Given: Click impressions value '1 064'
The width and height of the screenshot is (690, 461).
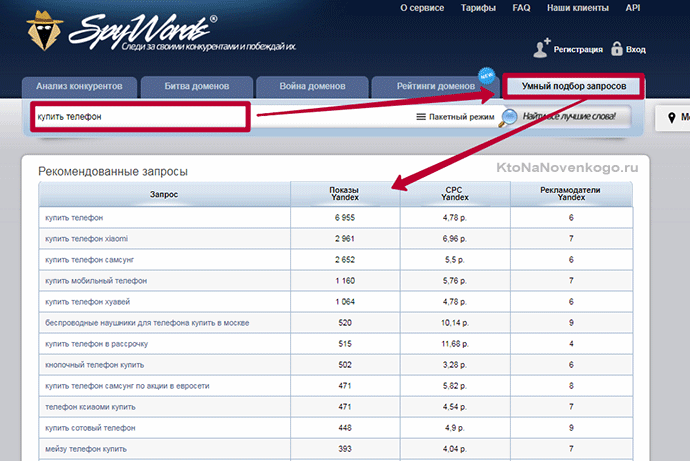Looking at the screenshot, I should click(345, 302).
